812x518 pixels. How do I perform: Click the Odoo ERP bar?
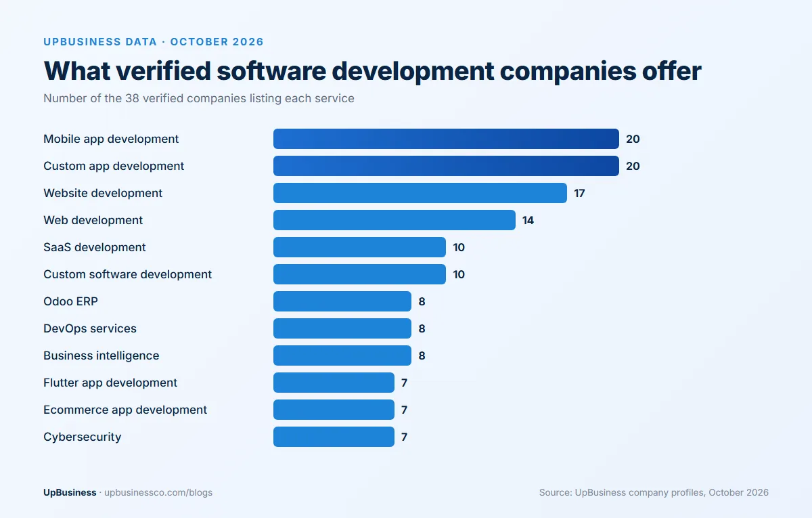[342, 301]
